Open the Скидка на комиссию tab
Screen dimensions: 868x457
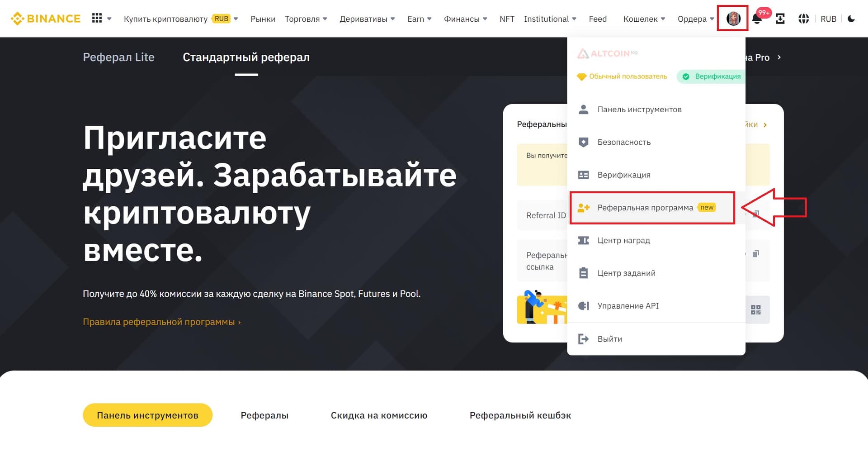(379, 415)
